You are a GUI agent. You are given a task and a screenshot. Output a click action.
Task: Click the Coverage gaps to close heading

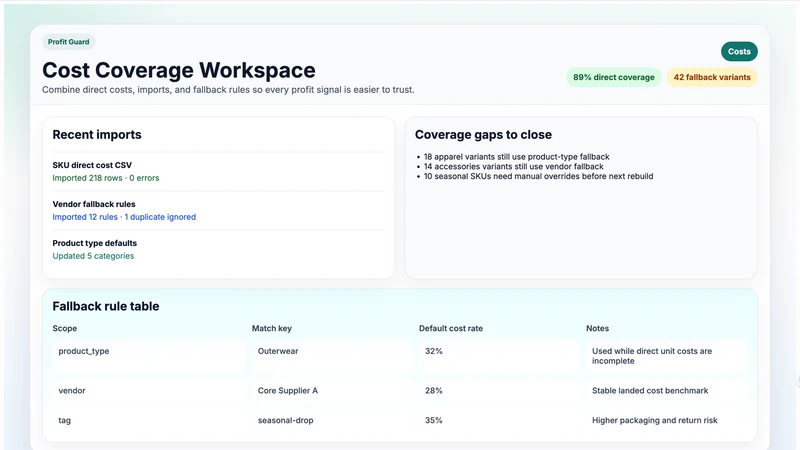(483, 135)
